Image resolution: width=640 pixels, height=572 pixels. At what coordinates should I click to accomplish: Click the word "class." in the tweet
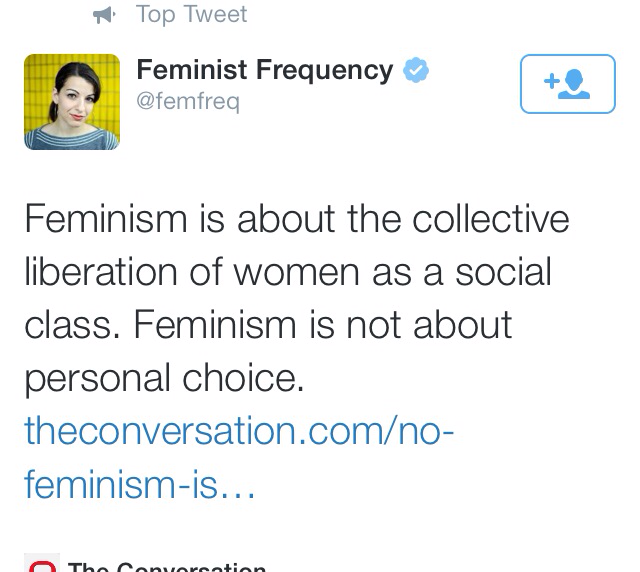[x=72, y=325]
